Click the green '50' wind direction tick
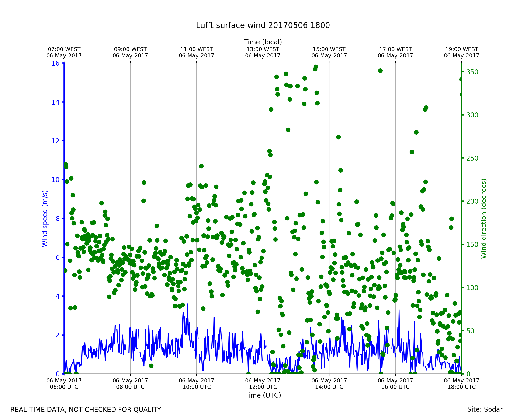Screen dimensions: 513x420 (x=471, y=331)
